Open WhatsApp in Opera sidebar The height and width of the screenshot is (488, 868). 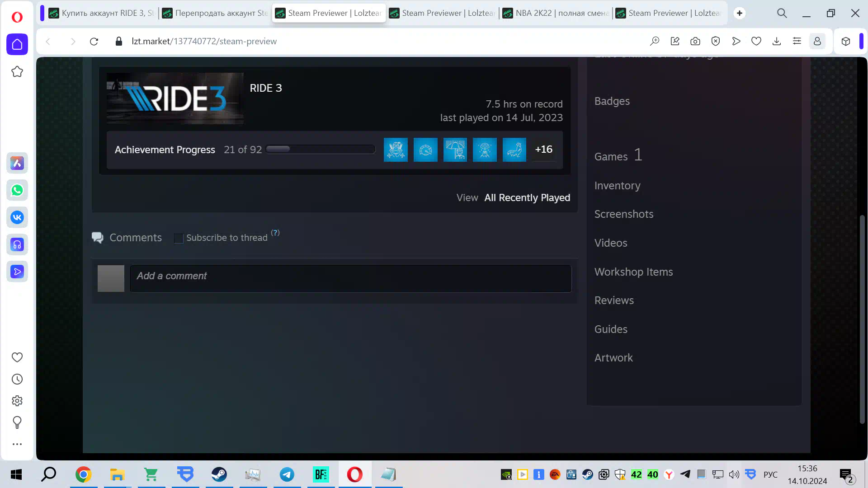[17, 190]
